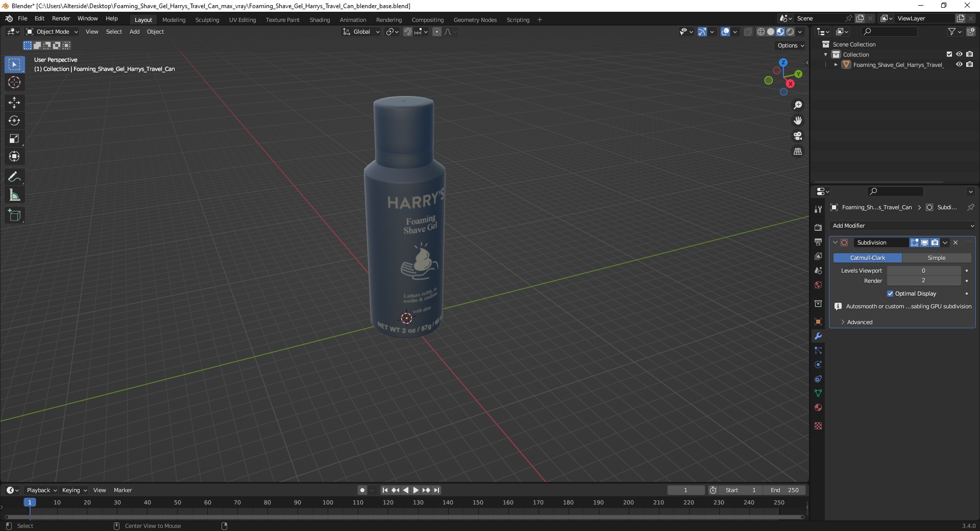Click the pan view hand icon
The width and height of the screenshot is (980, 531).
[x=797, y=120]
